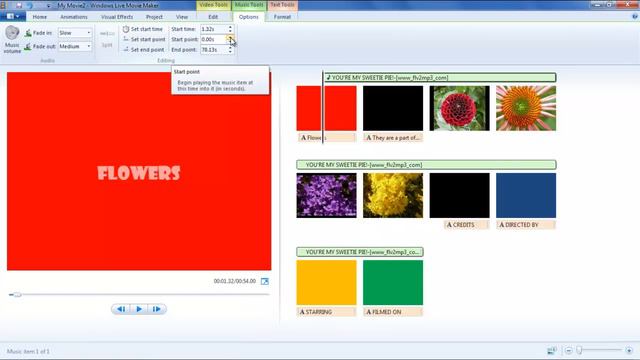Decrease Start time with down stepper
This screenshot has height=360, width=640.
230,31
